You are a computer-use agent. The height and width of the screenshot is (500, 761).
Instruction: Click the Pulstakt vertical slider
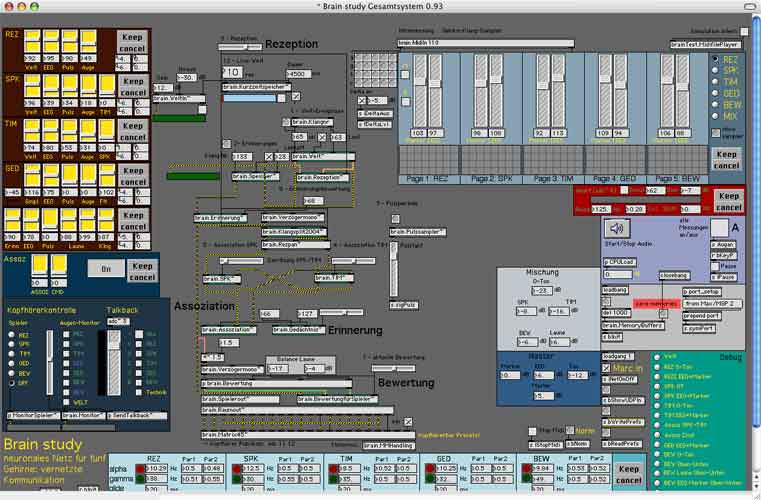click(394, 269)
